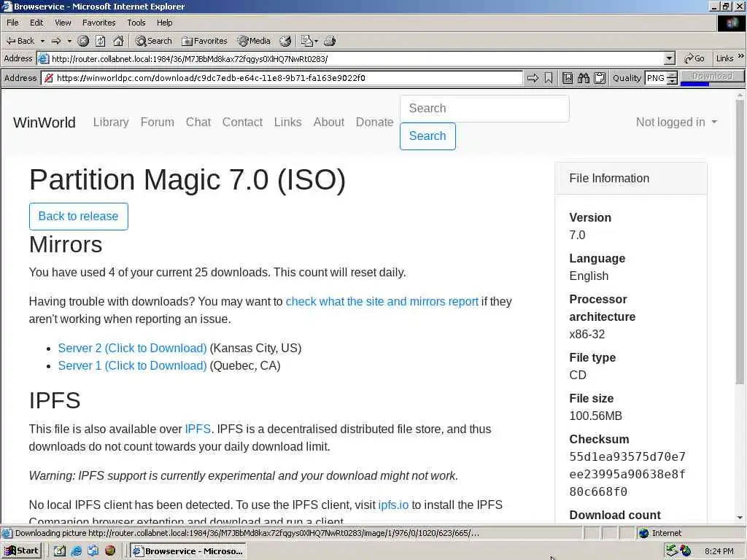Viewport: 747px width, 560px height.
Task: Open the History toolbar icon
Action: (285, 41)
